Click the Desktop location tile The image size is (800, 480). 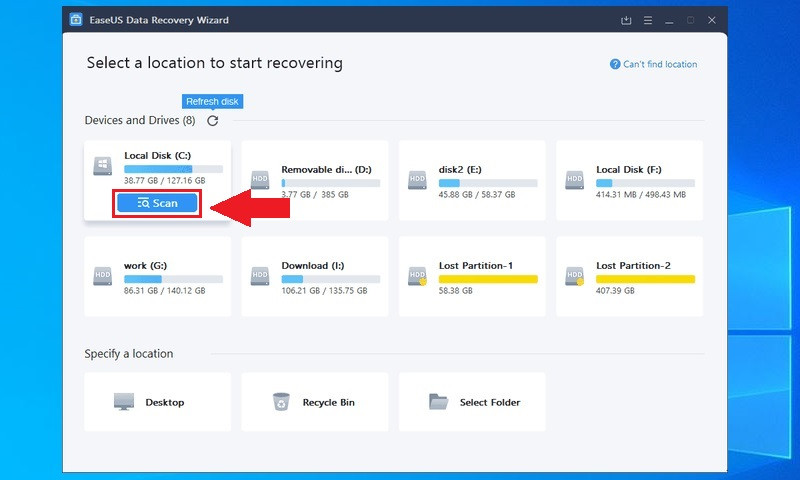click(x=158, y=402)
